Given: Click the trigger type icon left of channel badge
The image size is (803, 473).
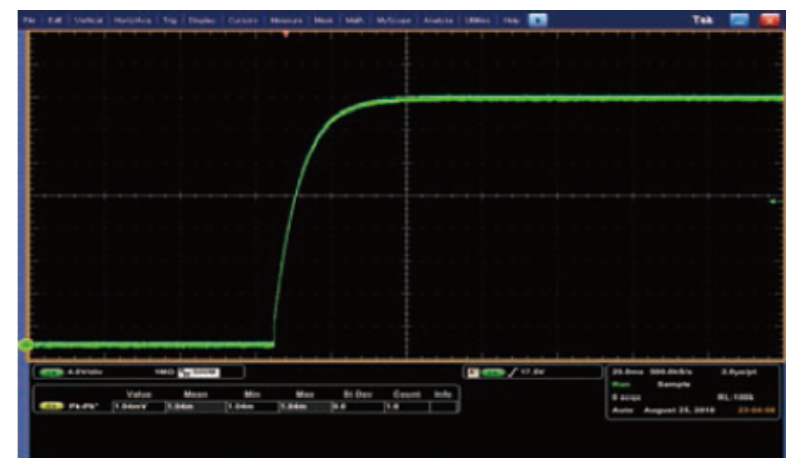Looking at the screenshot, I should coord(473,373).
